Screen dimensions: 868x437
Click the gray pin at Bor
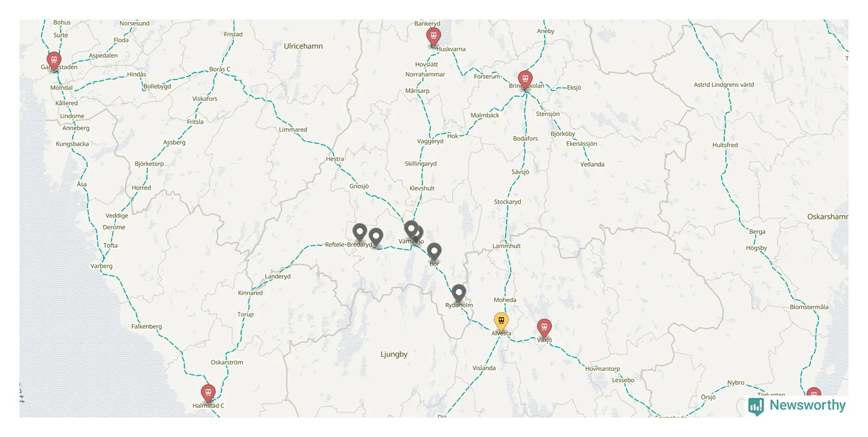pyautogui.click(x=434, y=253)
